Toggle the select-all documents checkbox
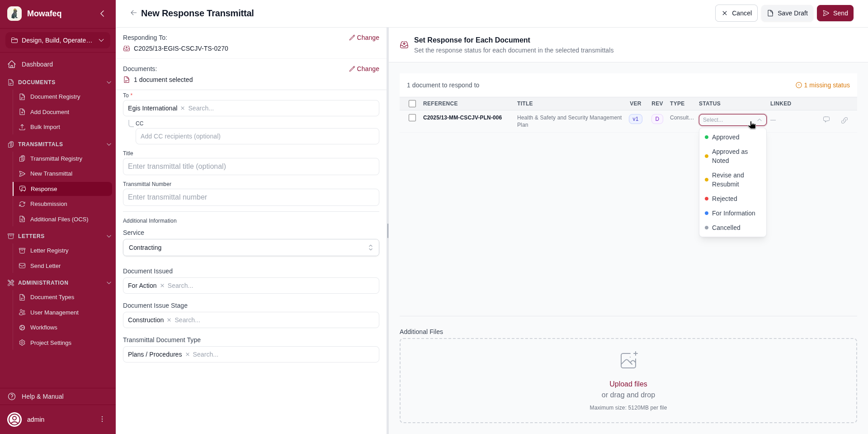The width and height of the screenshot is (868, 434). tap(412, 104)
